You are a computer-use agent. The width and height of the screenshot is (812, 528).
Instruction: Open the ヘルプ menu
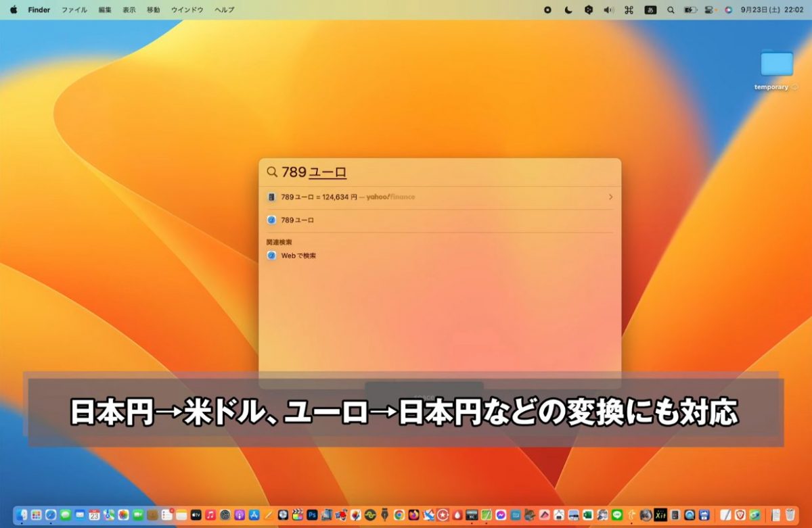pyautogui.click(x=224, y=10)
